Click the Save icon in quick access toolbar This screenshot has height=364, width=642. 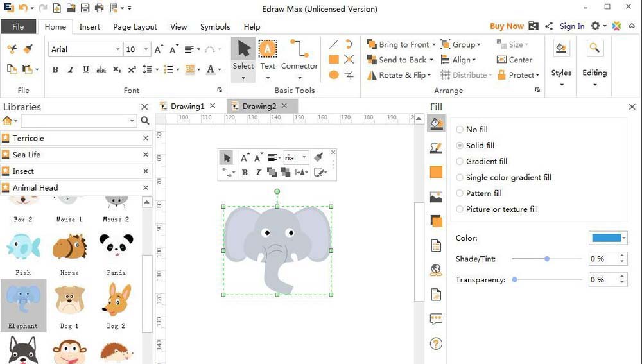[85, 8]
